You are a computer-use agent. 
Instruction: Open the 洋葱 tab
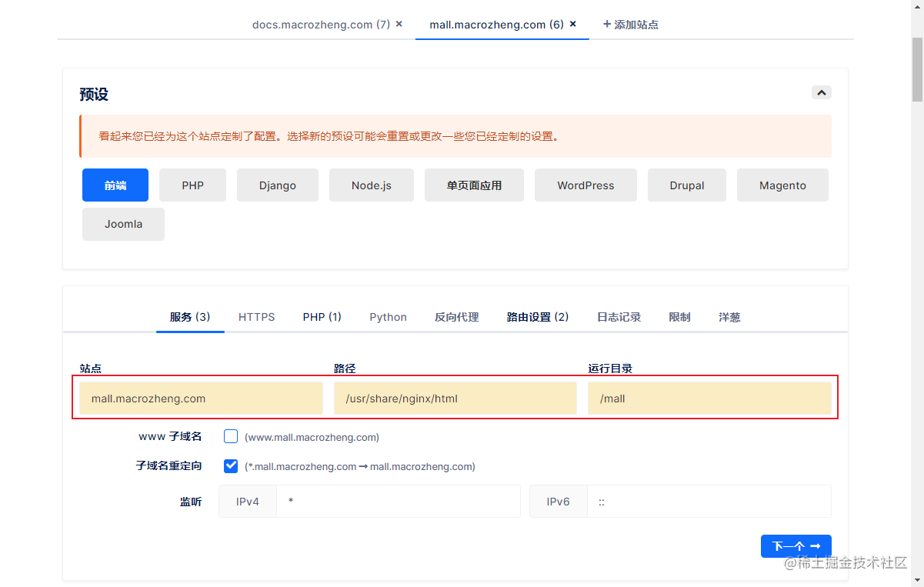pos(729,317)
